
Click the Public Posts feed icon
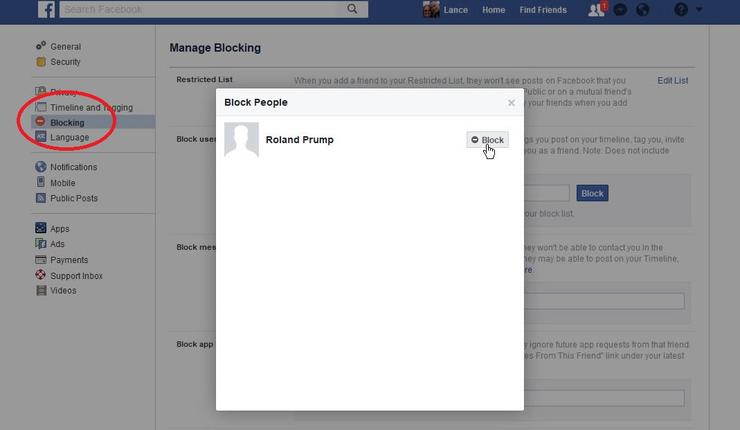(x=41, y=198)
